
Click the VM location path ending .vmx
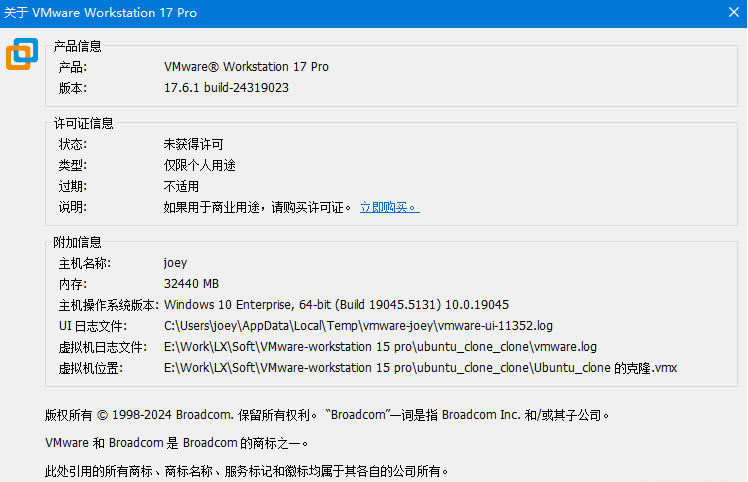click(420, 368)
